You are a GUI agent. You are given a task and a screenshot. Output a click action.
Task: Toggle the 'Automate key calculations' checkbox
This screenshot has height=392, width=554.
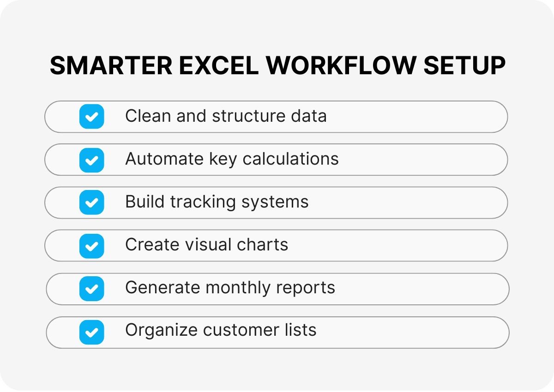coord(91,160)
